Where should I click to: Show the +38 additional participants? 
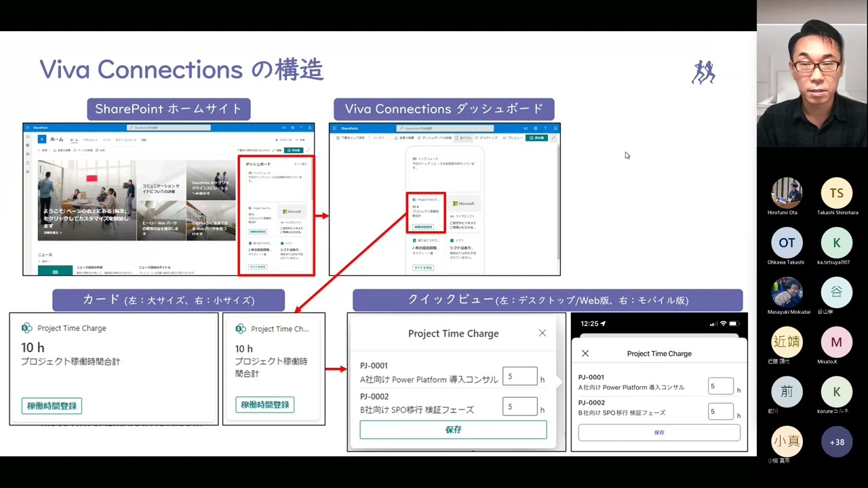(x=837, y=442)
